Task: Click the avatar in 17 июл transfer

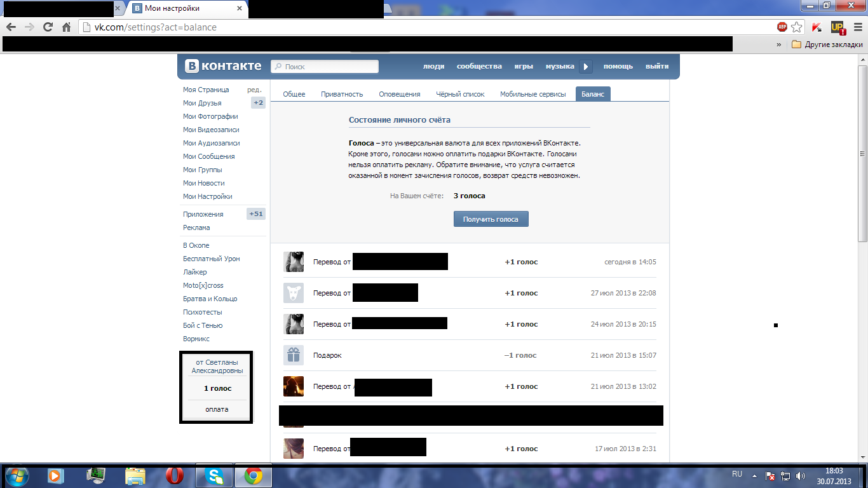Action: click(x=294, y=449)
